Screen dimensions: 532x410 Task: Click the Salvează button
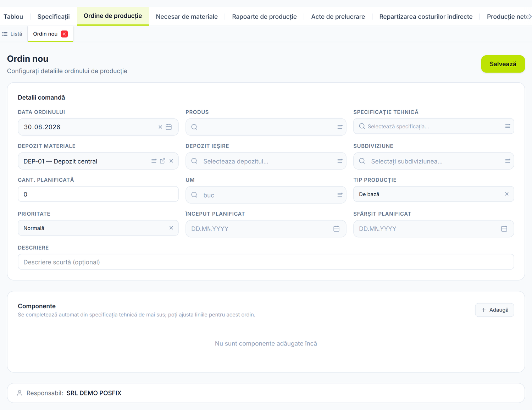pyautogui.click(x=503, y=64)
